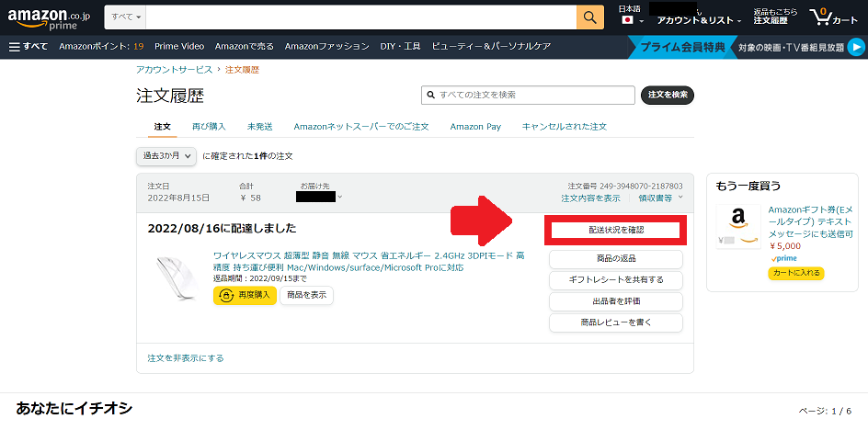Click the カートに入れる button
Image resolution: width=868 pixels, height=430 pixels.
pos(796,274)
